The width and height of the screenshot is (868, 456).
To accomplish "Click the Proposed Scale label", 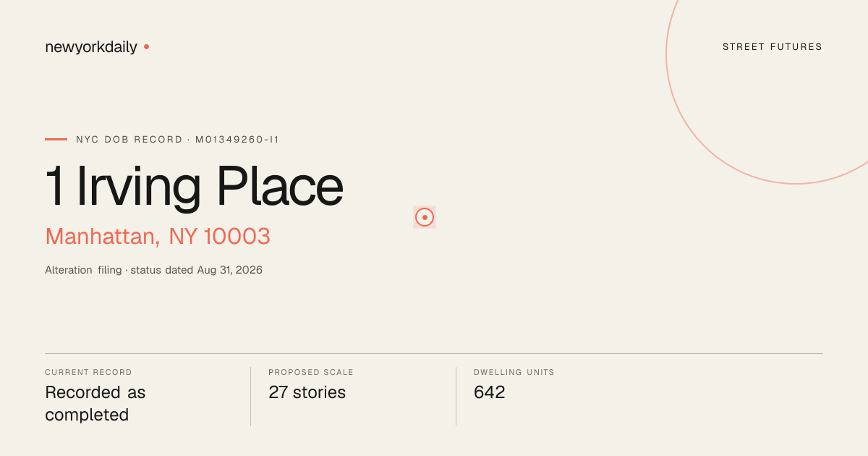I will coord(311,372).
